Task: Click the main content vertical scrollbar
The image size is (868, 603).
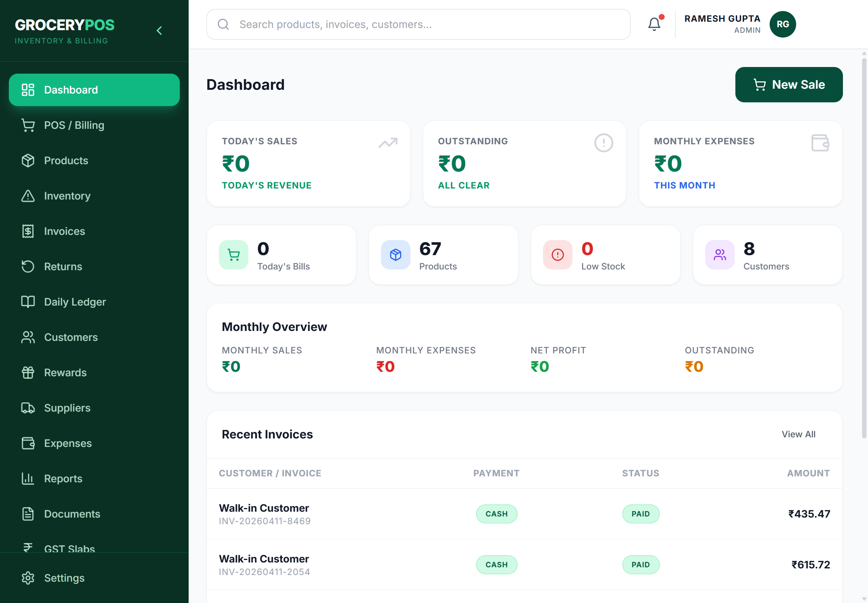Action: pos(864,248)
